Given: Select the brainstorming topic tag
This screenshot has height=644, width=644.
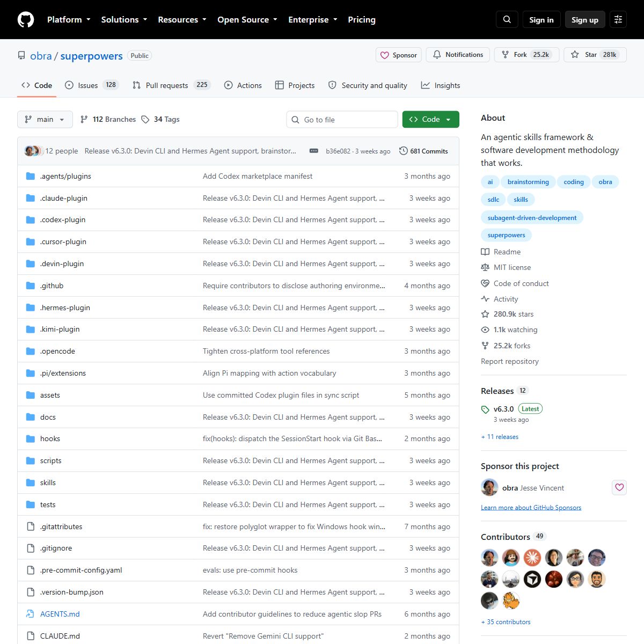Looking at the screenshot, I should [x=528, y=182].
